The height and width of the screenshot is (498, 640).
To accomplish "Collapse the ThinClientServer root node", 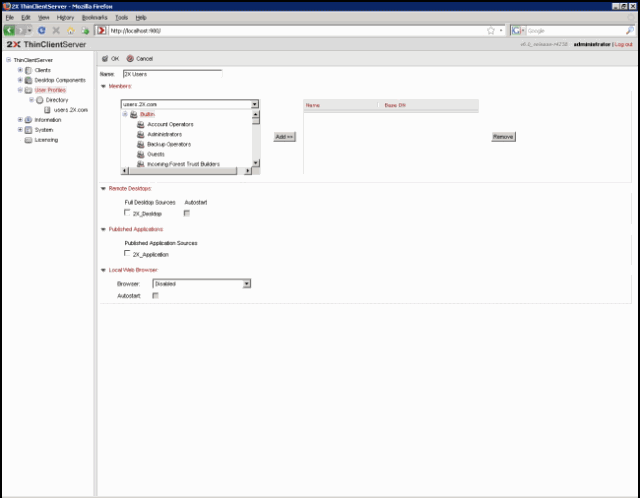I will [x=9, y=60].
